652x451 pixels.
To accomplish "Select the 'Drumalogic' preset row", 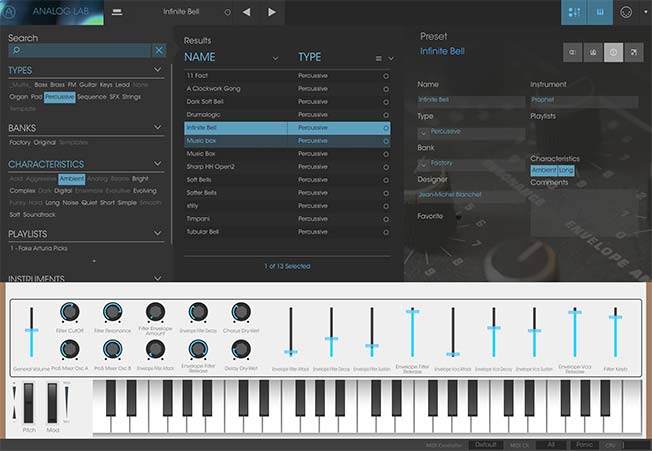I will [x=287, y=115].
